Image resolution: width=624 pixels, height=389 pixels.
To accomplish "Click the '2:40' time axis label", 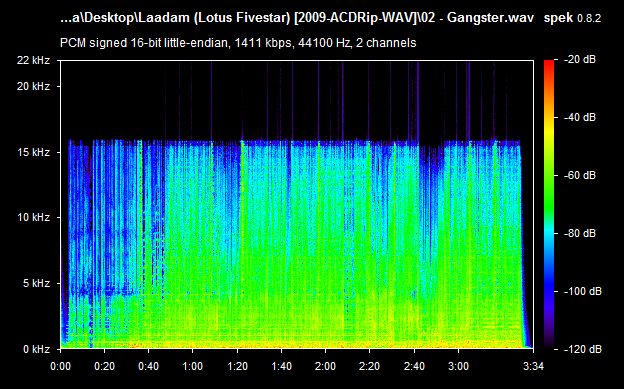I will point(414,366).
